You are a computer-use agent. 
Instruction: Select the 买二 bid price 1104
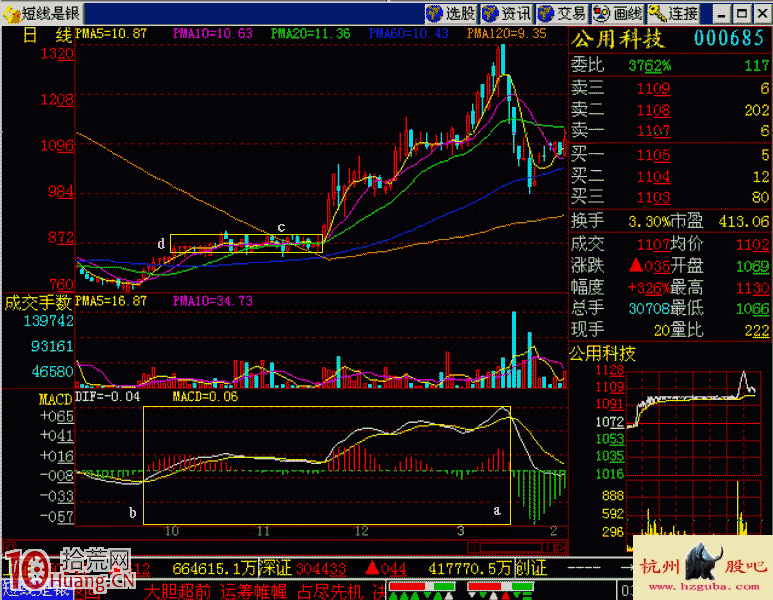pos(653,176)
